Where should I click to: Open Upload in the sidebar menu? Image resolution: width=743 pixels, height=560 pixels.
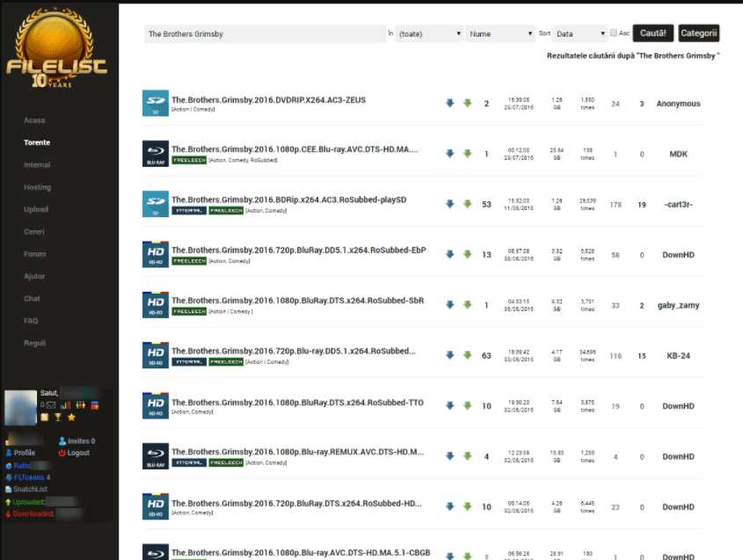coord(36,209)
